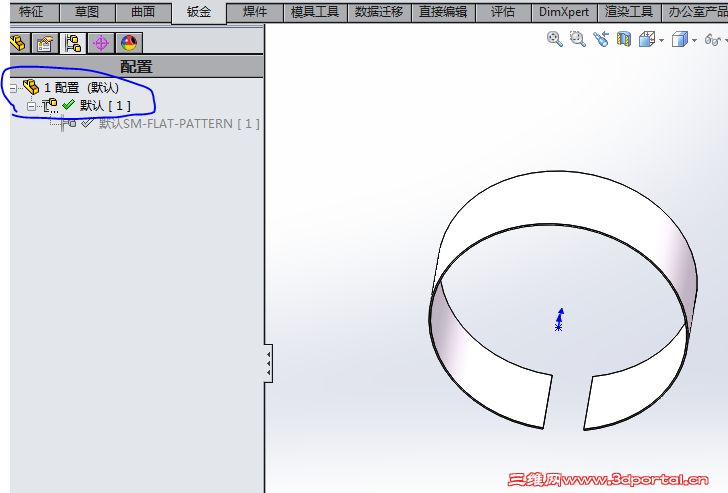This screenshot has width=728, height=493.
Task: Click the Previous View icon
Action: (x=601, y=39)
